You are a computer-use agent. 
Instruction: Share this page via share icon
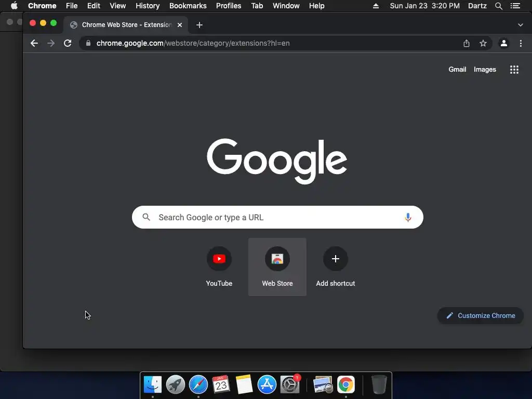[467, 43]
